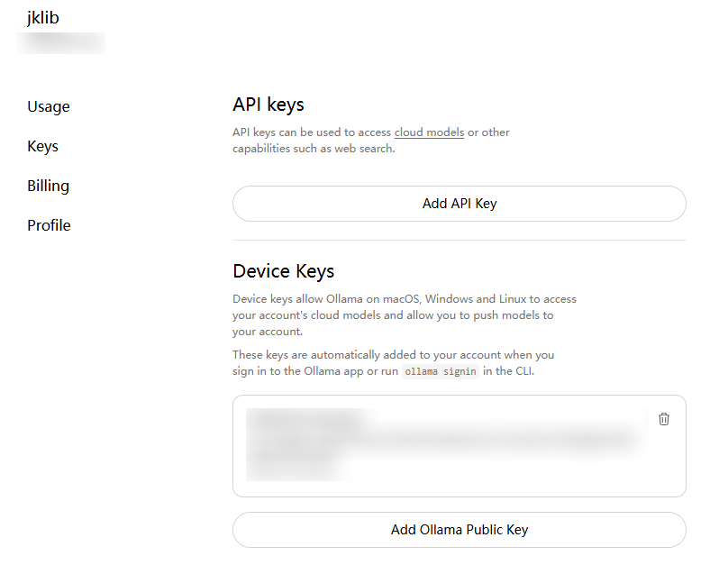Delete the device key with trash icon
Viewport: 728px width, 583px height.
(664, 419)
